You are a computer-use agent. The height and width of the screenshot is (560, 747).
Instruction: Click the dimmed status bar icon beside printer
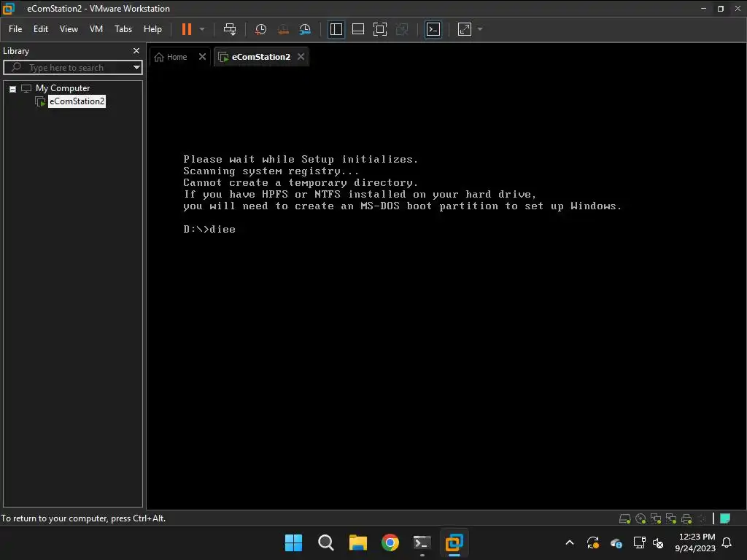point(702,518)
